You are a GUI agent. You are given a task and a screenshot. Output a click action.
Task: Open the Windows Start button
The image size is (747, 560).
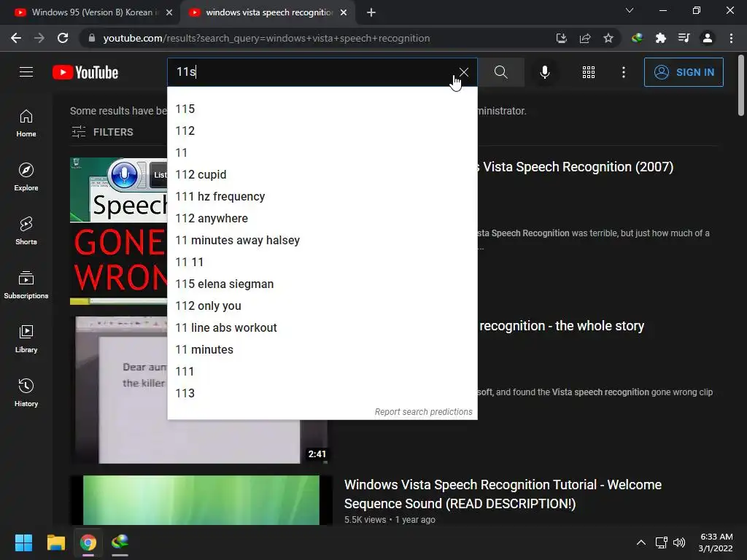click(23, 542)
